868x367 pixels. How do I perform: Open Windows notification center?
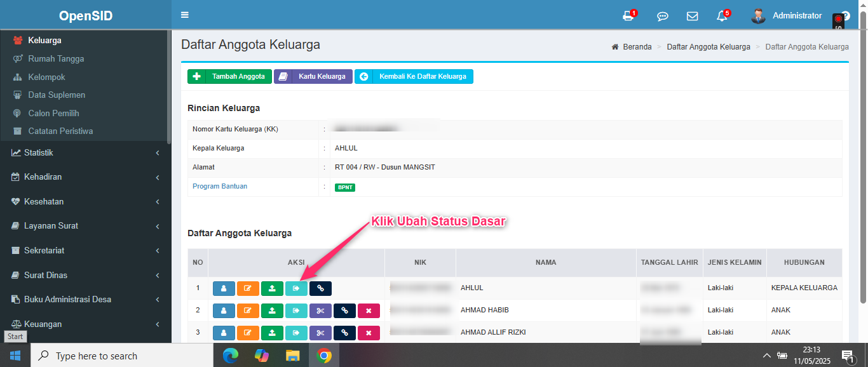click(848, 356)
